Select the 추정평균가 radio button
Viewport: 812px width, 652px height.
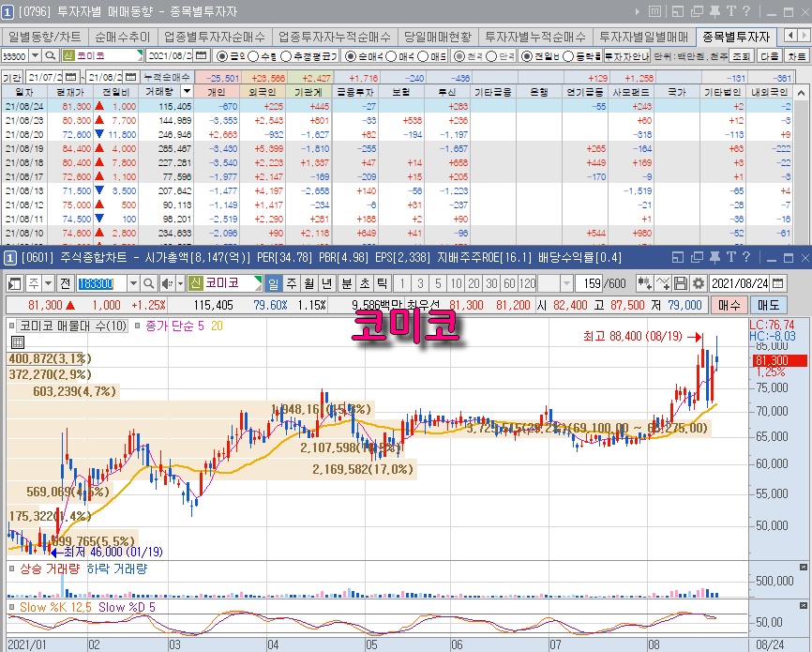[285, 56]
